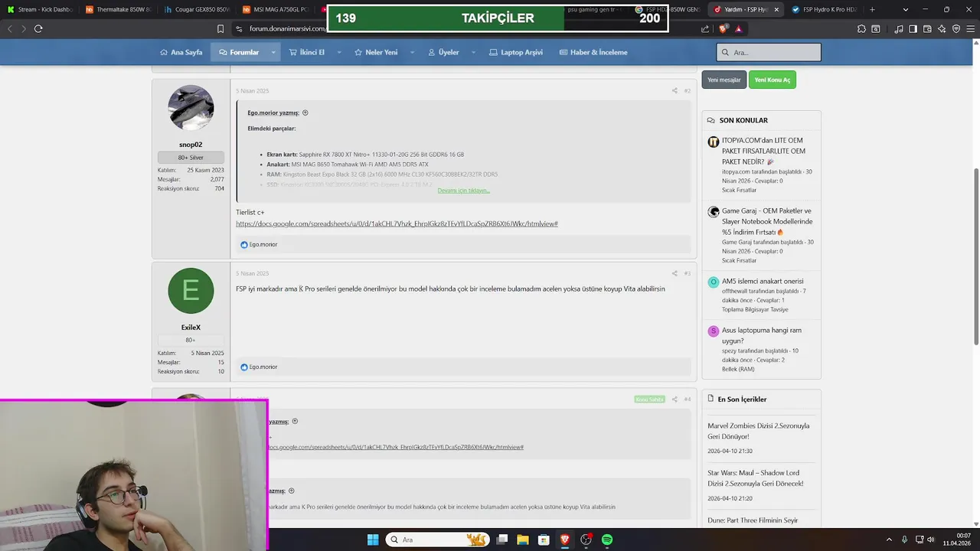Open File Explorer from the taskbar
Image resolution: width=980 pixels, height=551 pixels.
523,540
